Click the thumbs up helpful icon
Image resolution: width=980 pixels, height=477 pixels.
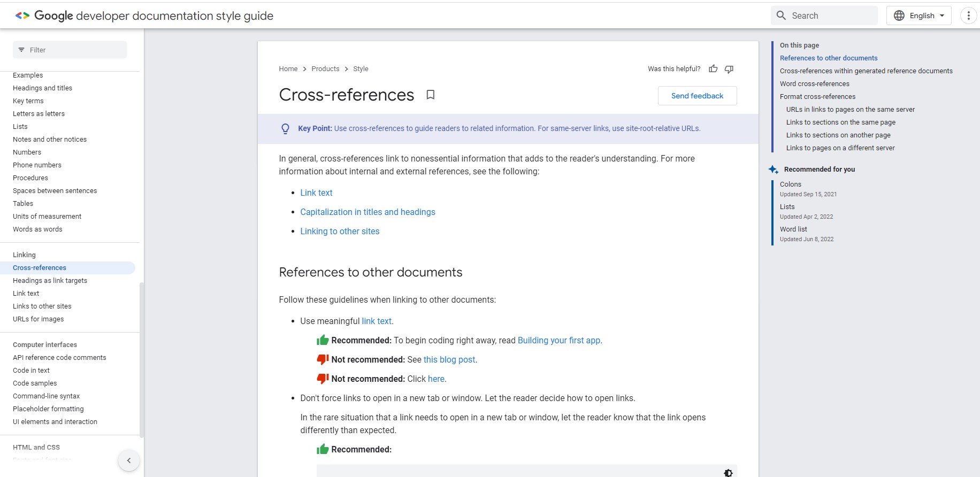(x=713, y=68)
